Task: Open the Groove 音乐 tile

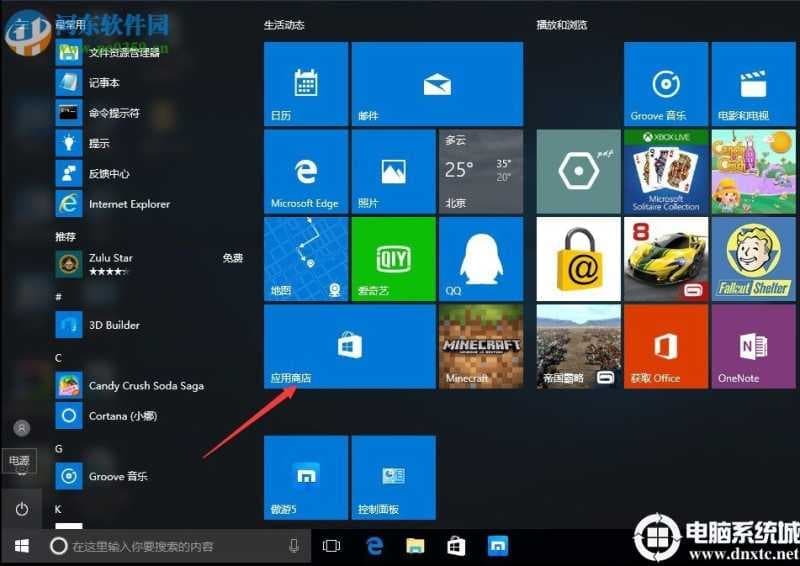Action: 666,84
